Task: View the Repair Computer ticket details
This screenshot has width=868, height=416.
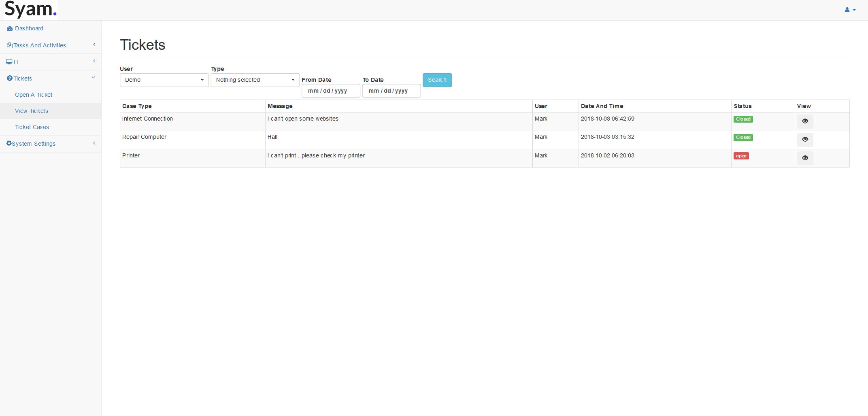Action: click(805, 140)
